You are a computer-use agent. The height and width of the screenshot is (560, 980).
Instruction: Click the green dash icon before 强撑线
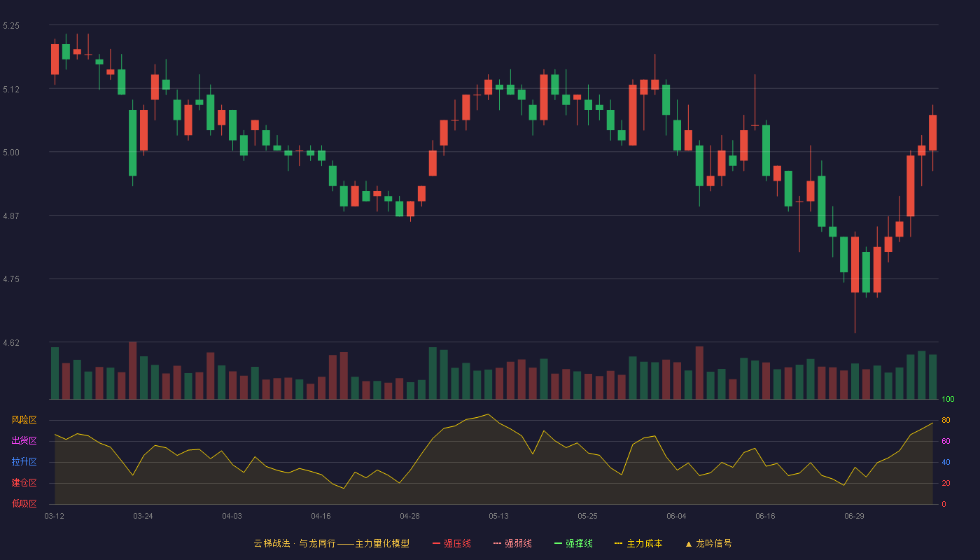click(559, 543)
